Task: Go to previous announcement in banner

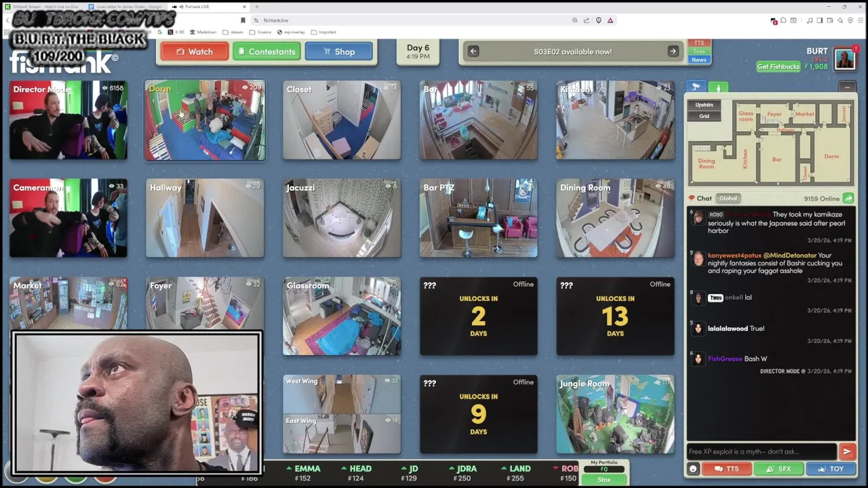Action: click(x=473, y=52)
